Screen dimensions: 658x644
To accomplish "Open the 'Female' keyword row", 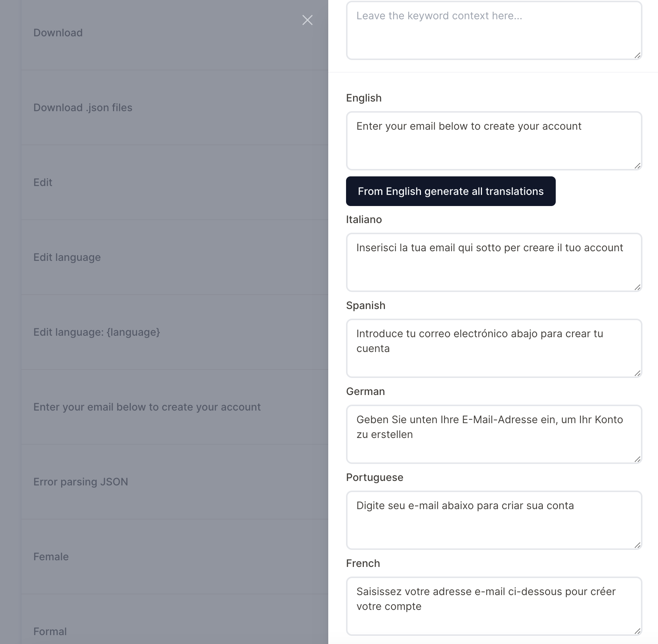I will (x=175, y=557).
